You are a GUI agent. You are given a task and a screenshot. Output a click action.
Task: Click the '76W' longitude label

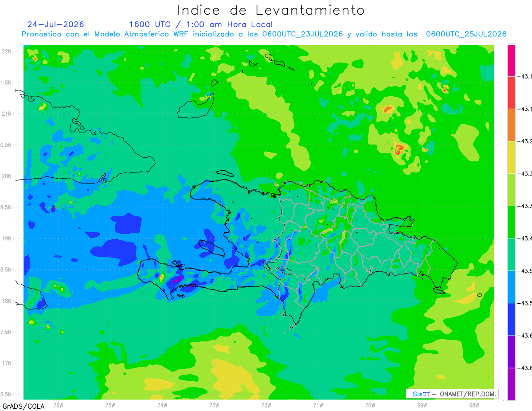coord(58,405)
